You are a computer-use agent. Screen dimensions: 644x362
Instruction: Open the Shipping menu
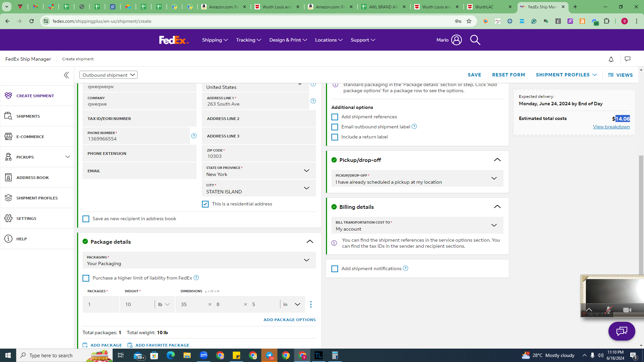click(215, 40)
